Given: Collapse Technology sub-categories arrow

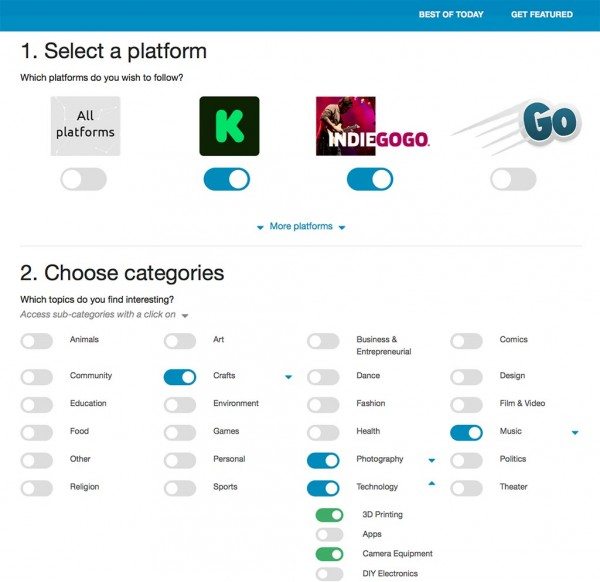Looking at the screenshot, I should click(432, 484).
